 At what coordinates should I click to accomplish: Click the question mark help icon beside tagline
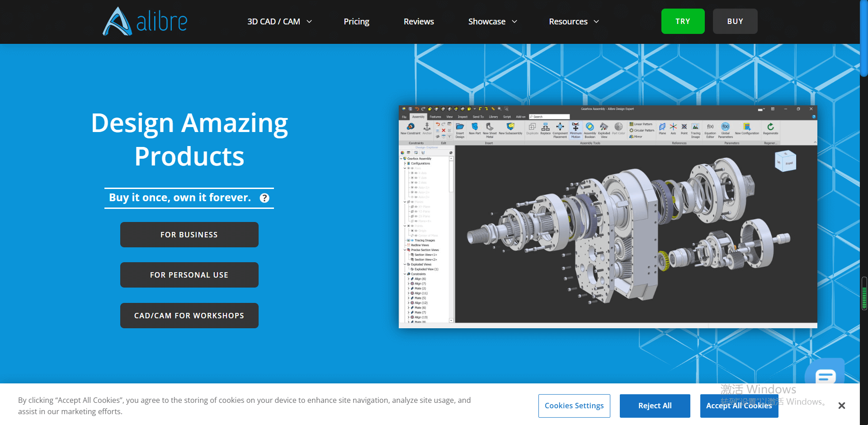coord(264,198)
